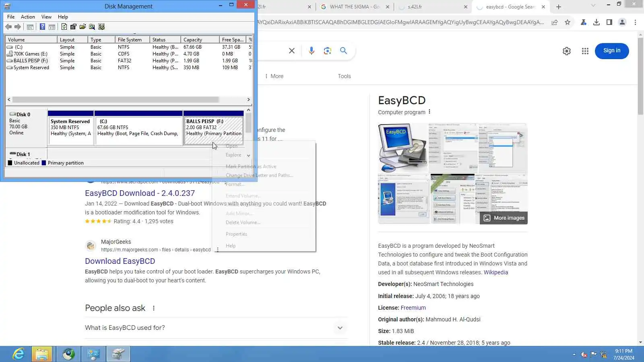Open the File menu in Disk Management
Viewport: 644px width, 362px height.
click(11, 17)
